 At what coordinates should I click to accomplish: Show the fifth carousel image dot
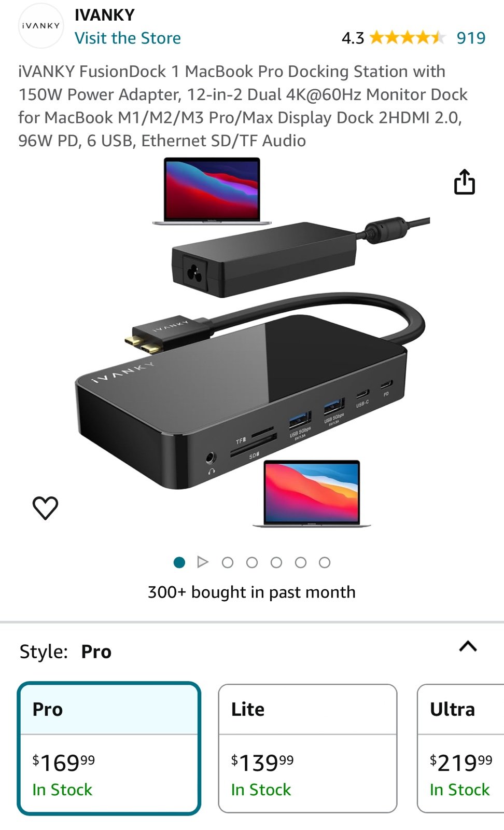(301, 562)
